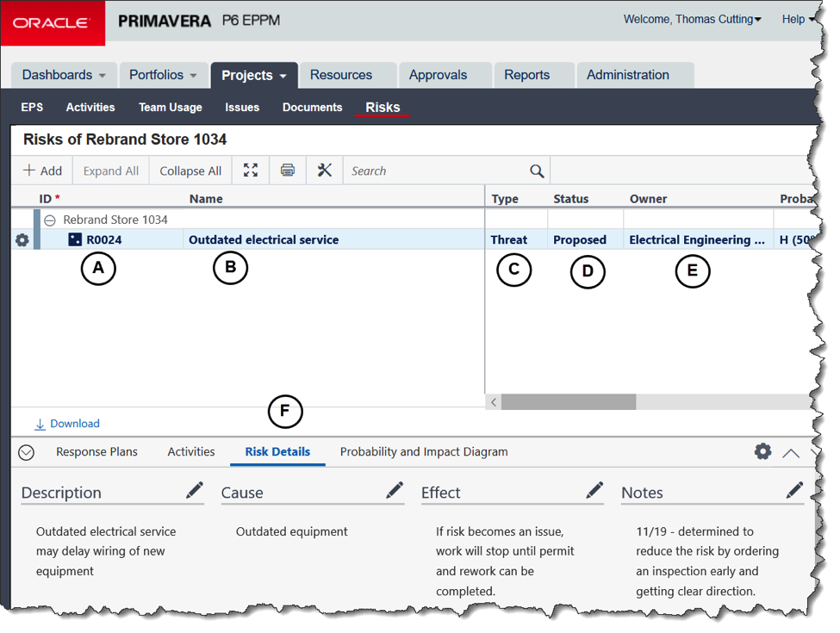Open the Response Plans detail tab
840x633 pixels.
tap(97, 452)
